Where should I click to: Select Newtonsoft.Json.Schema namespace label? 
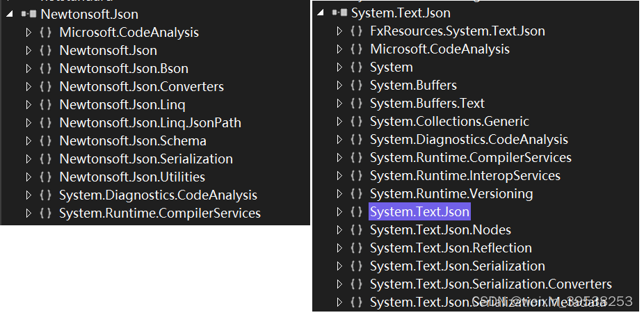(133, 141)
